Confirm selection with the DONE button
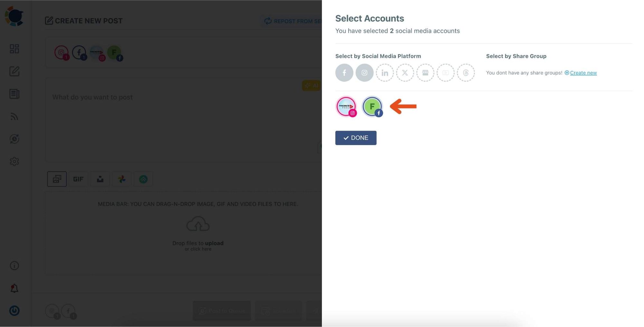 point(356,138)
